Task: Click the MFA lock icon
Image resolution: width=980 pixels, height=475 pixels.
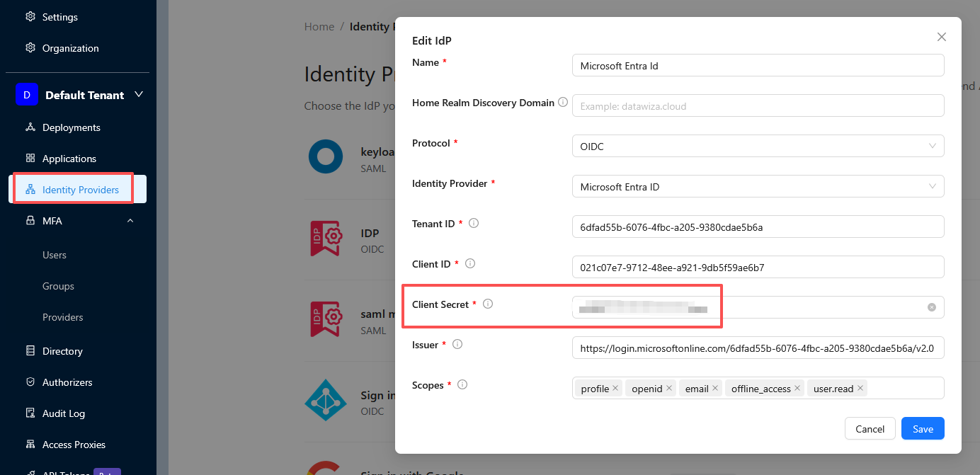Action: click(x=30, y=221)
